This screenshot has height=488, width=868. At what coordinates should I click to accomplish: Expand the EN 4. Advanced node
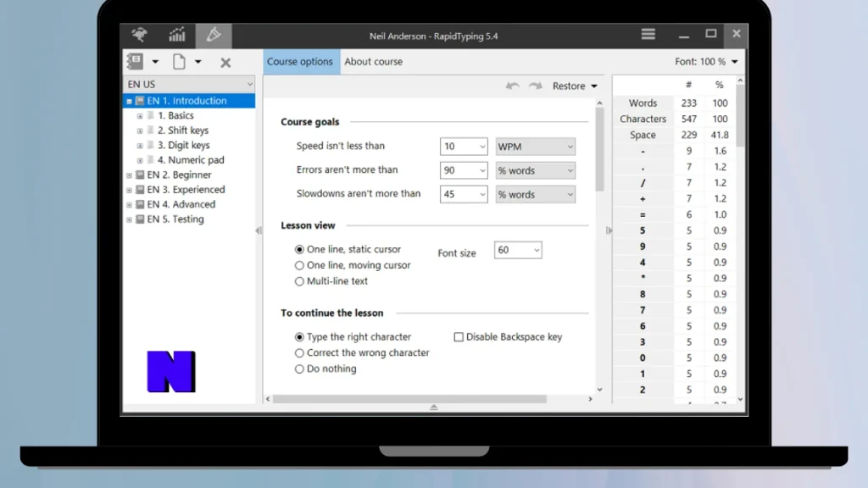pos(129,205)
